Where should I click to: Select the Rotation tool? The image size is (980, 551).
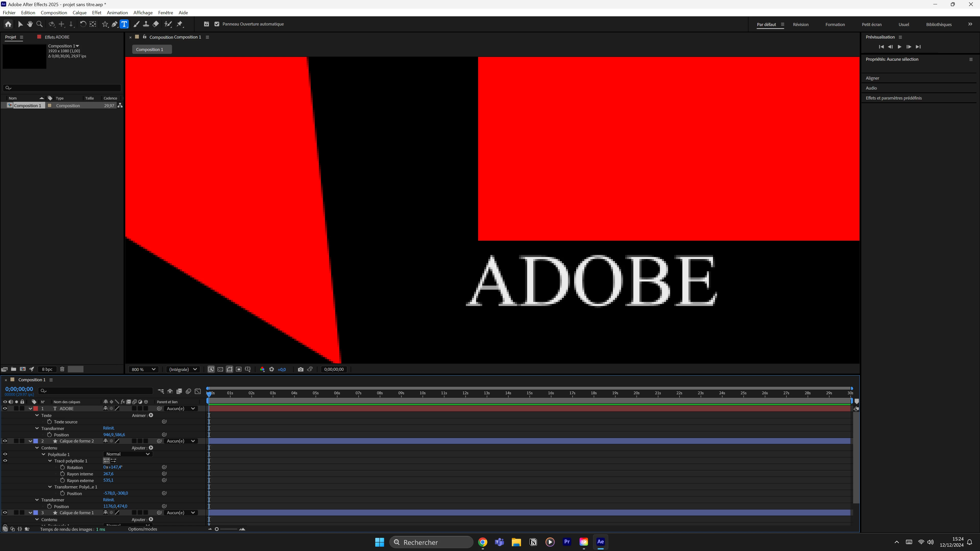(82, 24)
